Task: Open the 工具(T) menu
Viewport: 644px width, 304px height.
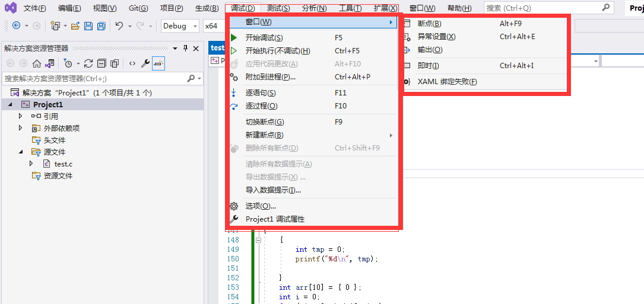Action: pyautogui.click(x=350, y=8)
